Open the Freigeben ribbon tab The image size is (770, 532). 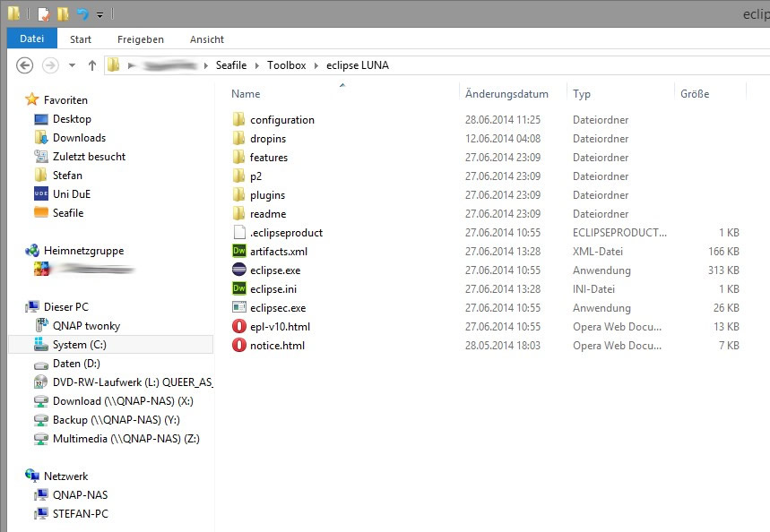141,39
